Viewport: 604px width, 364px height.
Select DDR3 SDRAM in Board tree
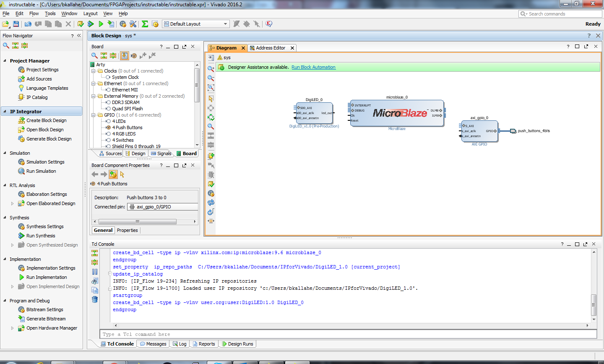coord(125,102)
